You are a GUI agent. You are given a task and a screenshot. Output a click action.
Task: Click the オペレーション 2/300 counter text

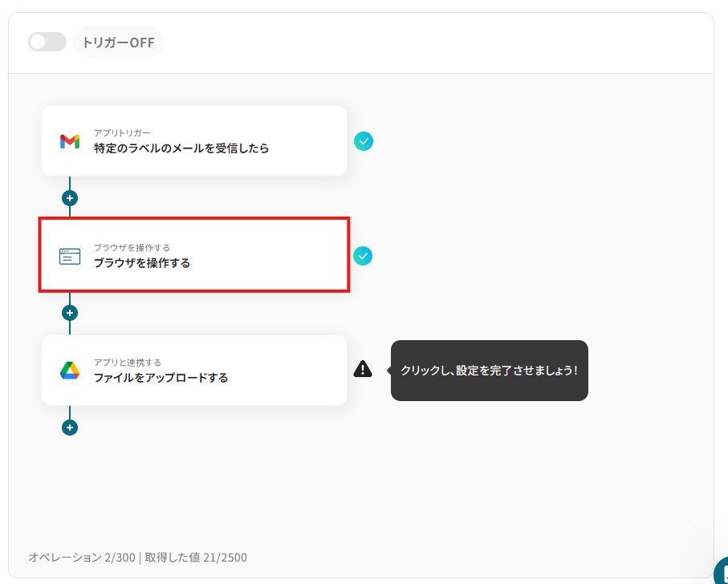point(82,557)
